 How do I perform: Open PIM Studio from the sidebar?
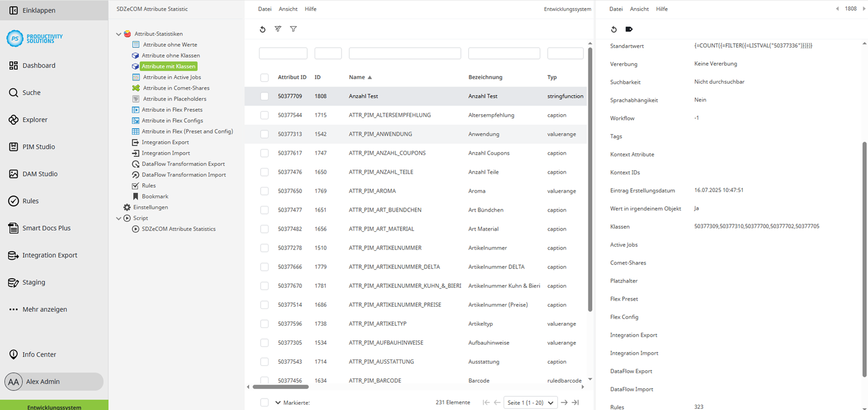pyautogui.click(x=14, y=146)
